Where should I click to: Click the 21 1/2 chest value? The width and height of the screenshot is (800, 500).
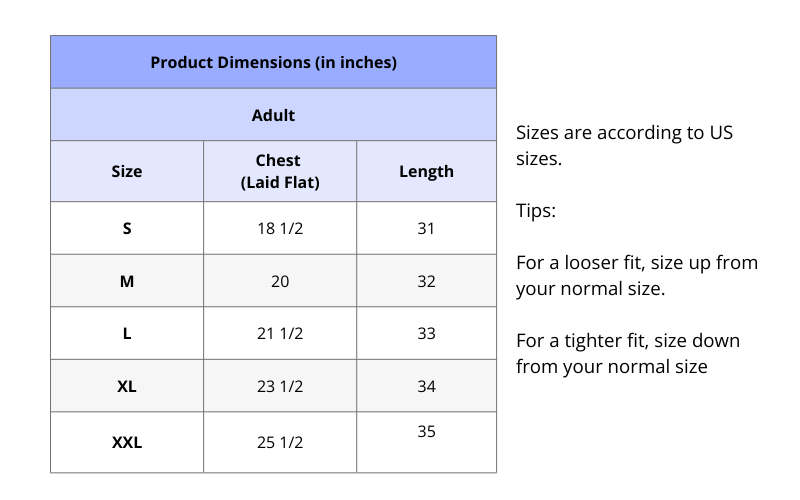pos(279,333)
